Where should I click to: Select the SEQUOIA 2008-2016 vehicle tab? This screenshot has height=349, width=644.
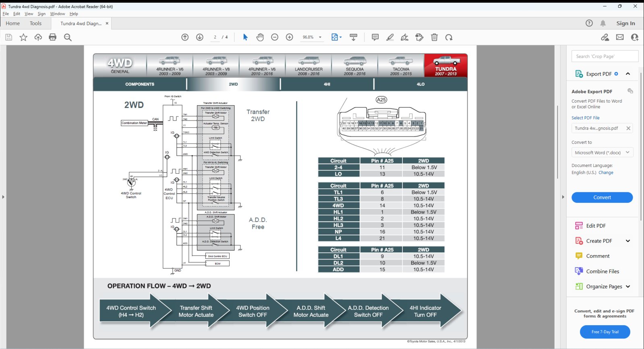[x=355, y=66]
